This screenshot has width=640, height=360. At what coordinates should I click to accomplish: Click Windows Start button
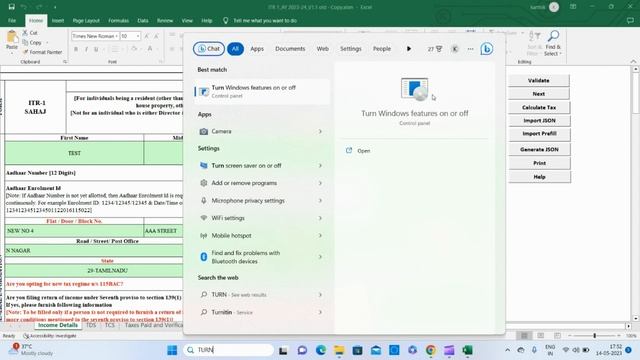(x=172, y=350)
